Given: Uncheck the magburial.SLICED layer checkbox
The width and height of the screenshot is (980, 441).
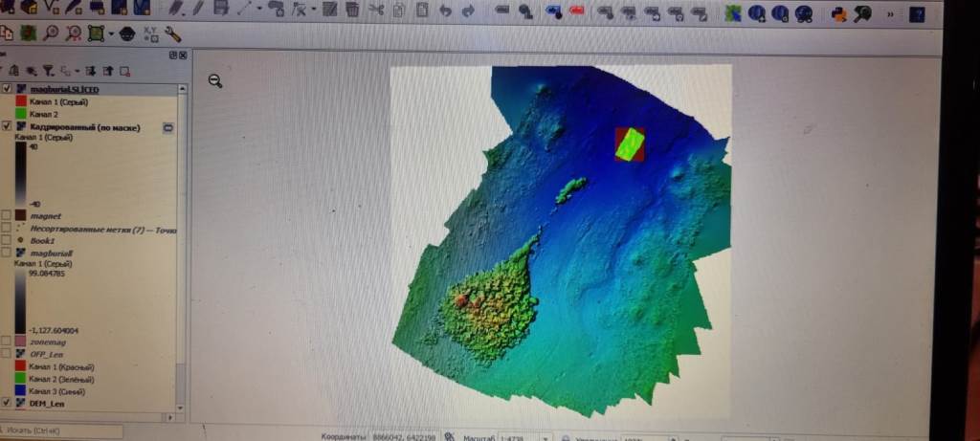Looking at the screenshot, I should 7,89.
